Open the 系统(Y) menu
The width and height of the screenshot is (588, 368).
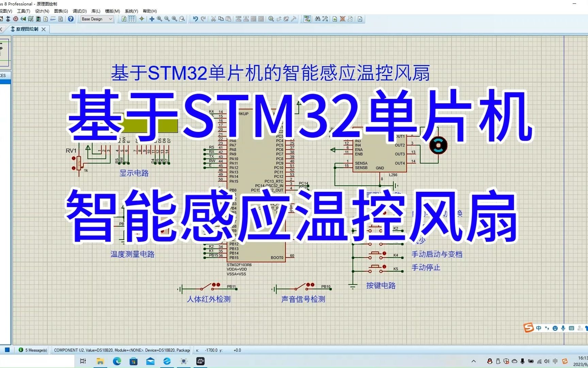(x=131, y=11)
